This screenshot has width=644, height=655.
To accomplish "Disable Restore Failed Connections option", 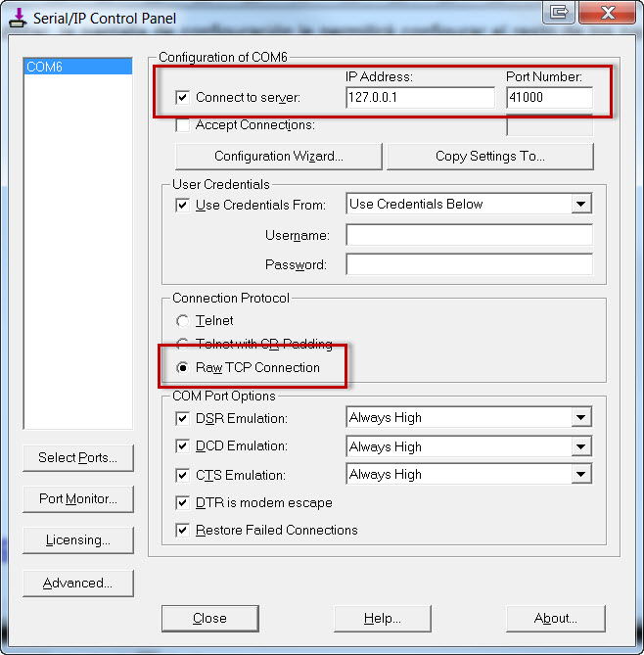I will (183, 530).
